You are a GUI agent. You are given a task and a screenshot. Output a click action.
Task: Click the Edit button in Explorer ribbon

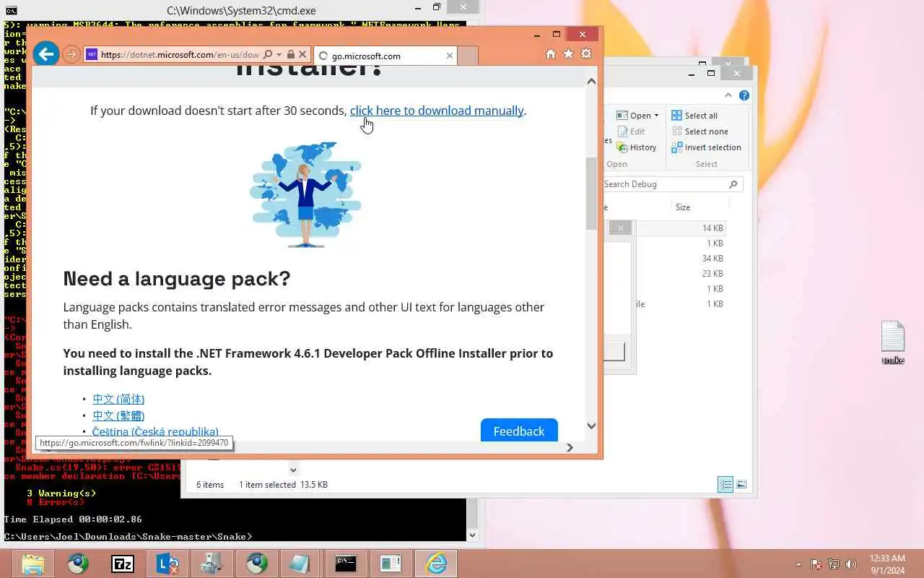click(x=631, y=131)
